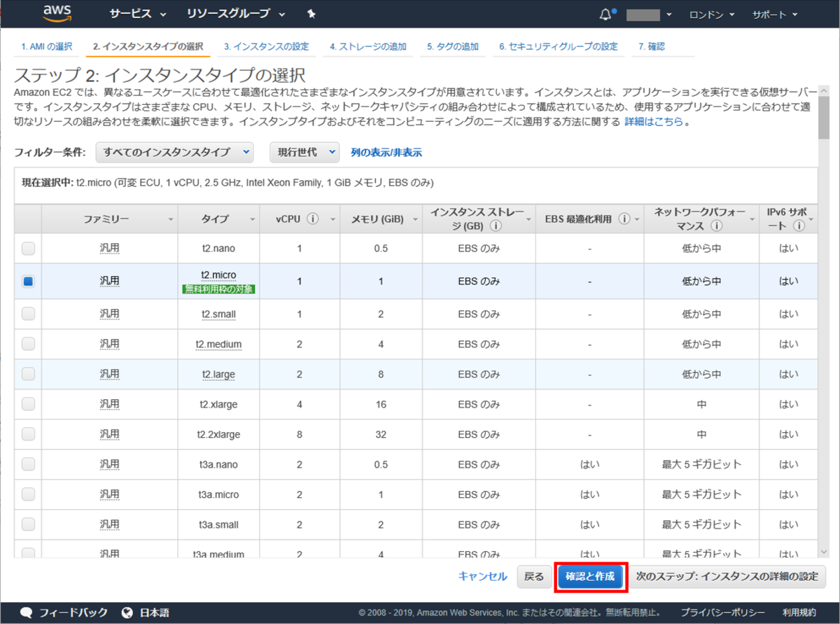This screenshot has width=840, height=624.
Task: Open the account name dropdown
Action: (x=649, y=14)
